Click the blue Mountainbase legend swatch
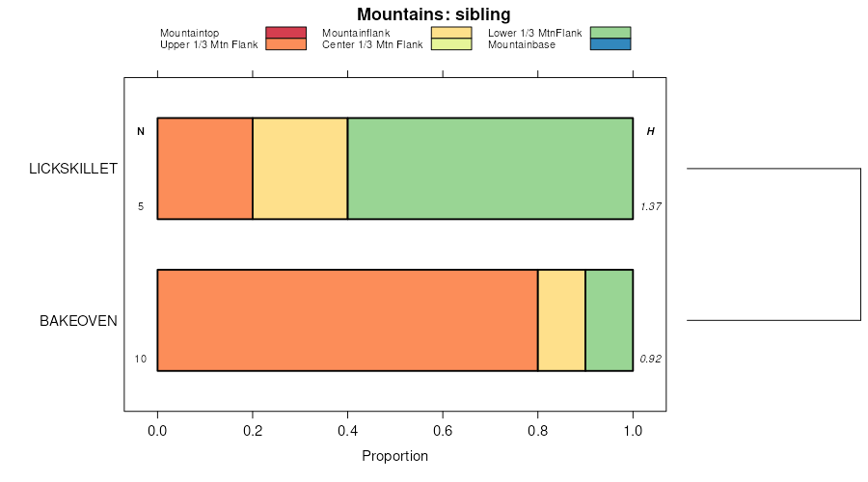This screenshot has height=482, width=868. 609,44
